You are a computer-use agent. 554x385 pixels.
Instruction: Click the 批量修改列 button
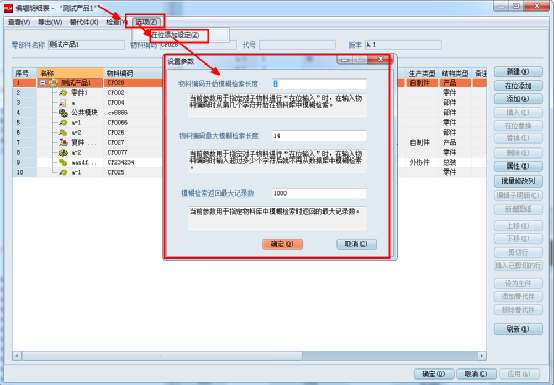tap(518, 181)
